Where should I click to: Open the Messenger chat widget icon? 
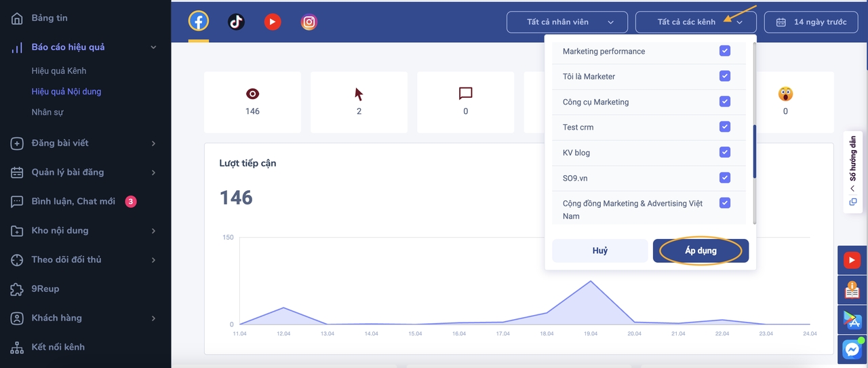pos(852,349)
